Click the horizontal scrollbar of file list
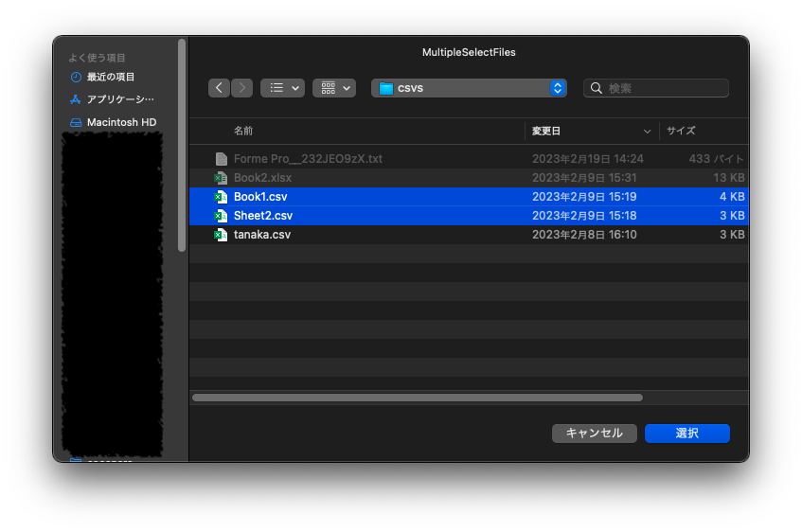 pos(417,398)
